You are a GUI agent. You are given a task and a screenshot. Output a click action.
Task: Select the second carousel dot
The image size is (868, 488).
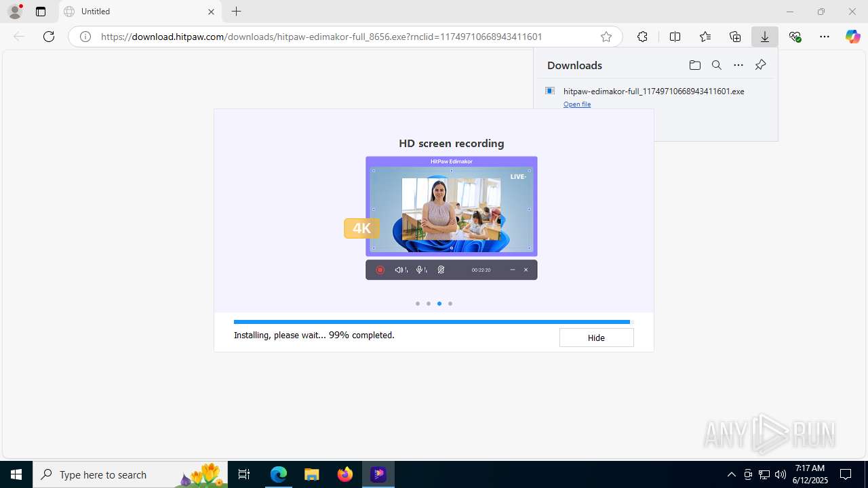429,304
